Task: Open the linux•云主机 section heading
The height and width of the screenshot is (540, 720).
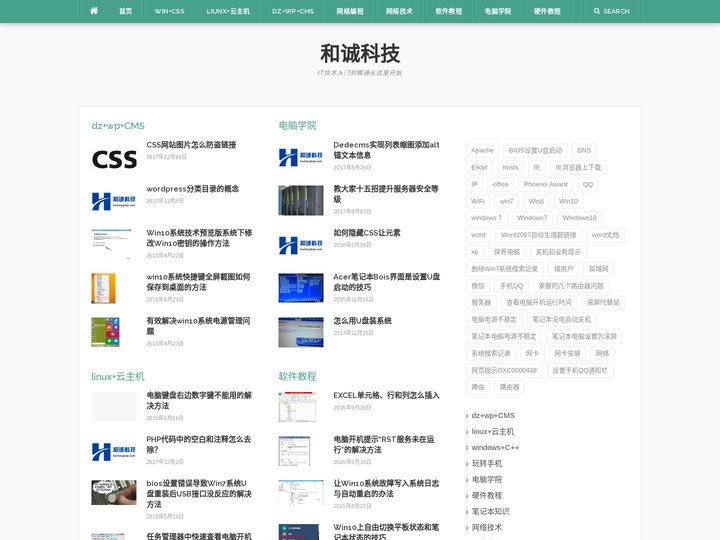Action: 118,377
